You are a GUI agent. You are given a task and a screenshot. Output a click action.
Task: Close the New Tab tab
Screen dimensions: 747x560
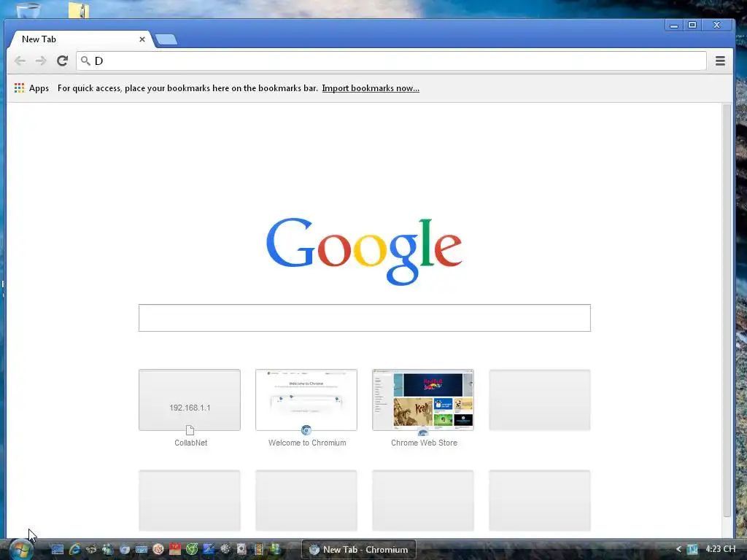(x=142, y=39)
